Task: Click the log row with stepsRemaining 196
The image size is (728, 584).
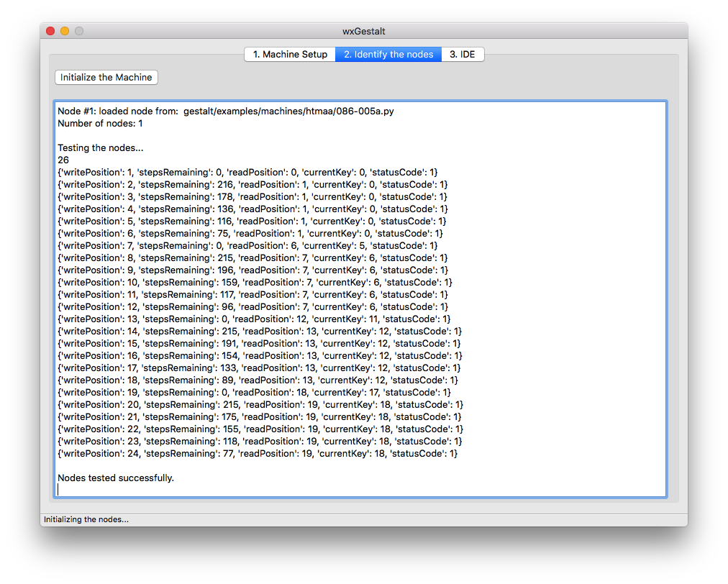Action: click(252, 270)
